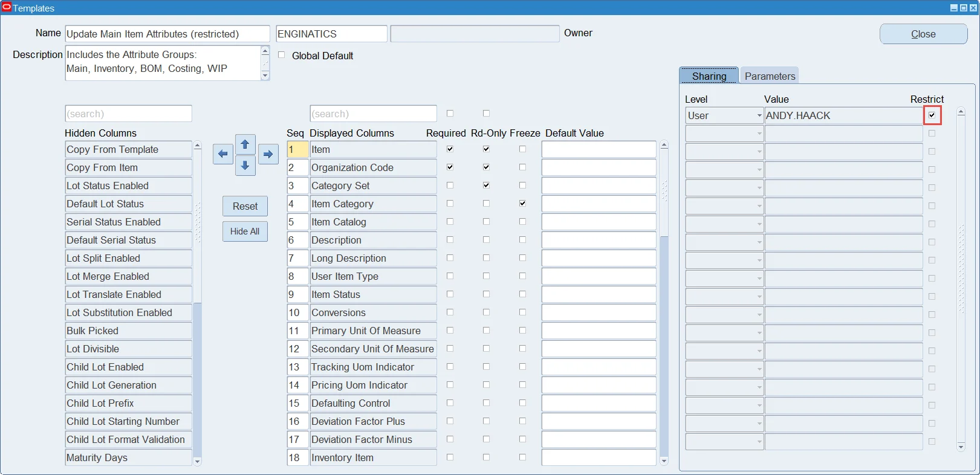Select Long Description displayed column

pyautogui.click(x=373, y=258)
